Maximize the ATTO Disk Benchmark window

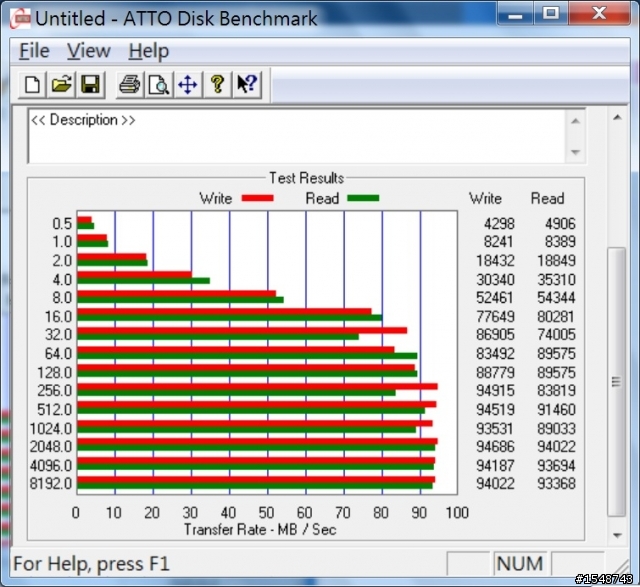[x=551, y=14]
